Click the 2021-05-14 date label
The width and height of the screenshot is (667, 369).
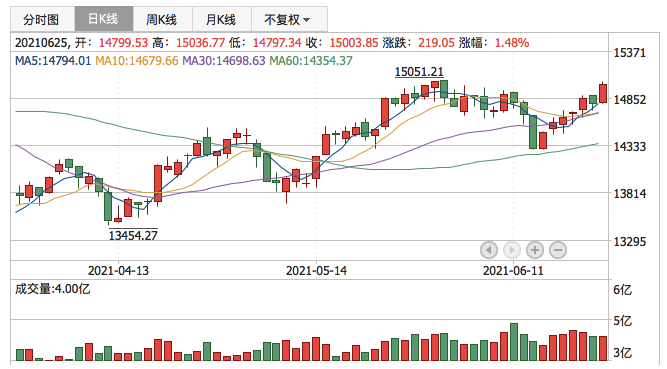point(316,271)
